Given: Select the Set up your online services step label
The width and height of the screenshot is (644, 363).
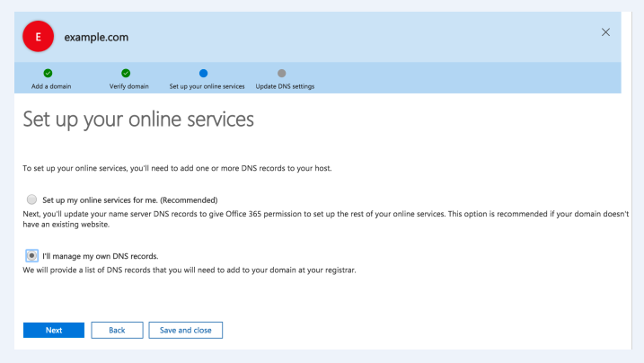Looking at the screenshot, I should (207, 86).
